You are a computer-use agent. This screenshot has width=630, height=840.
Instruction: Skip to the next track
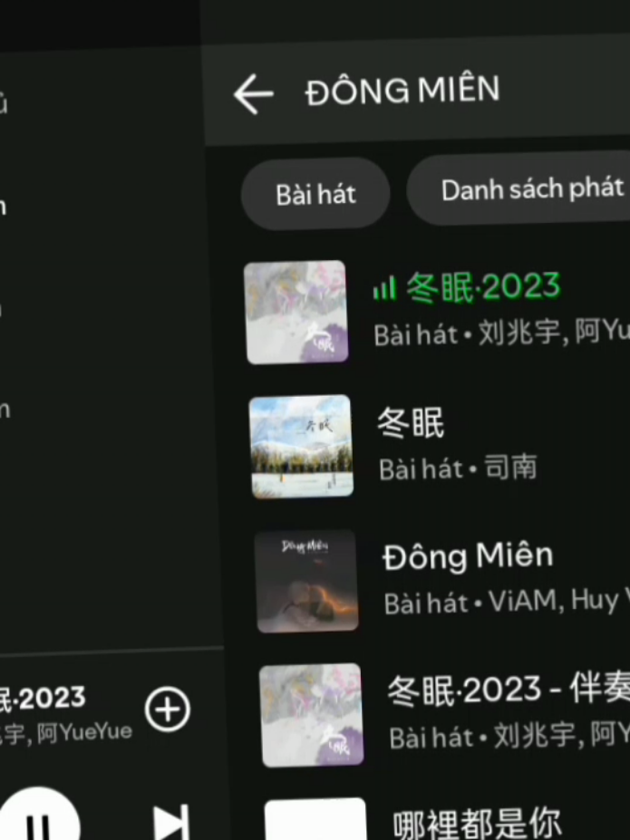[171, 822]
